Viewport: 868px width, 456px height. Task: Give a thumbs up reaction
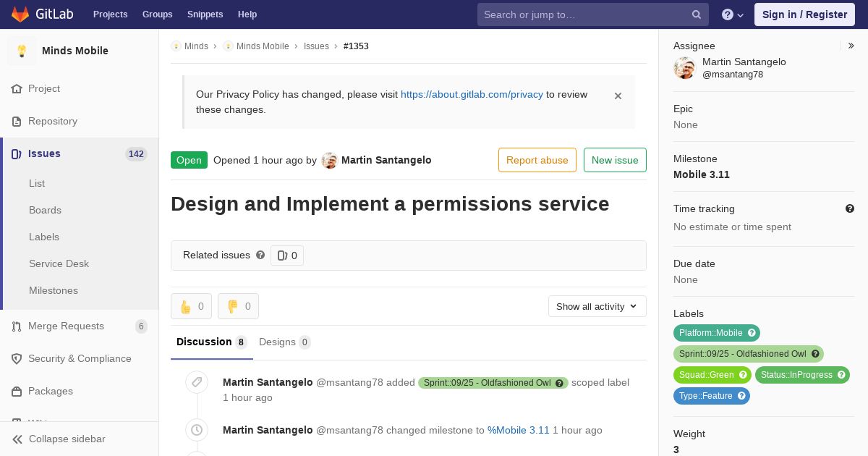[x=191, y=306]
